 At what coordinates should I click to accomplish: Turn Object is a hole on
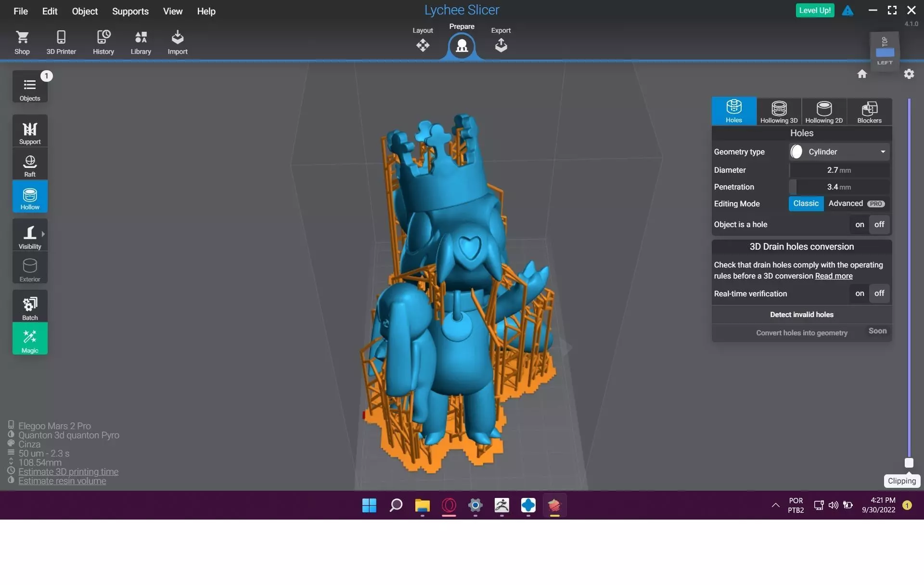[860, 225]
